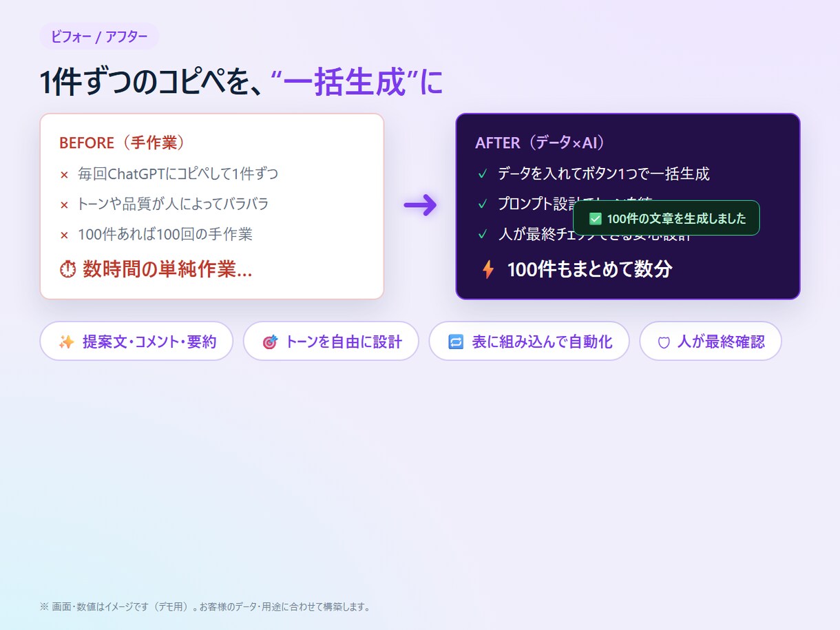Screen dimensions: 840x630
Task: Click the target icon in トーン chip
Action: click(x=270, y=342)
